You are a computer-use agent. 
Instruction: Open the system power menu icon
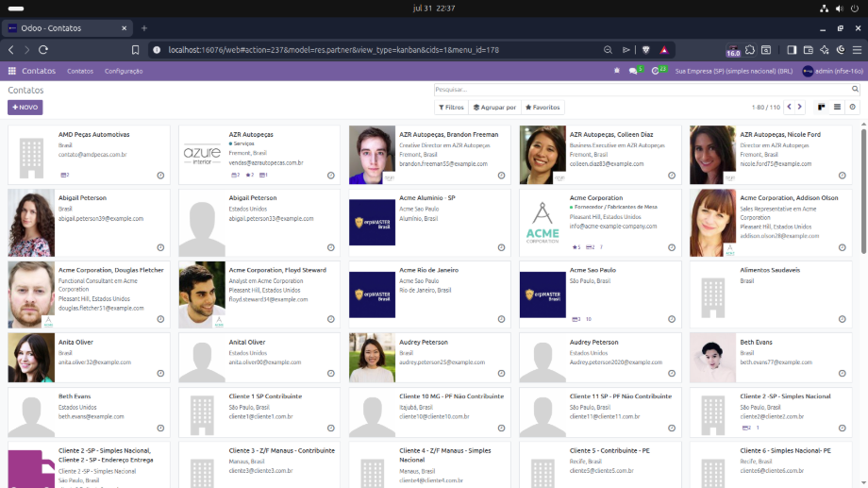click(855, 8)
